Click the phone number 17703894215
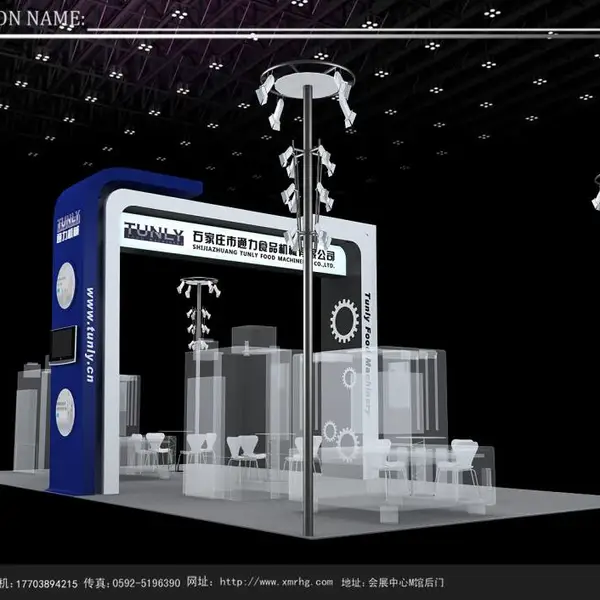The height and width of the screenshot is (600, 600). click(x=46, y=584)
